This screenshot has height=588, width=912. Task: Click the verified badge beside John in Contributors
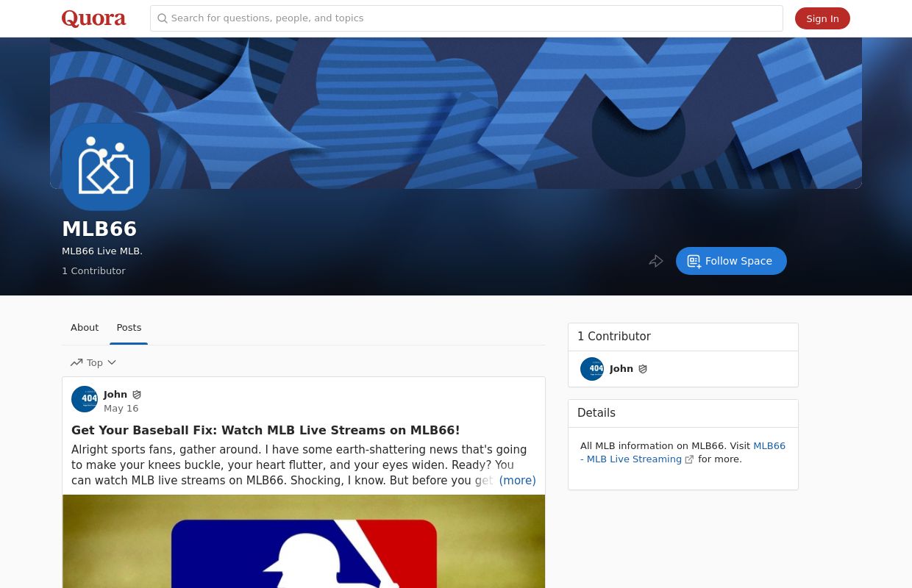tap(643, 369)
